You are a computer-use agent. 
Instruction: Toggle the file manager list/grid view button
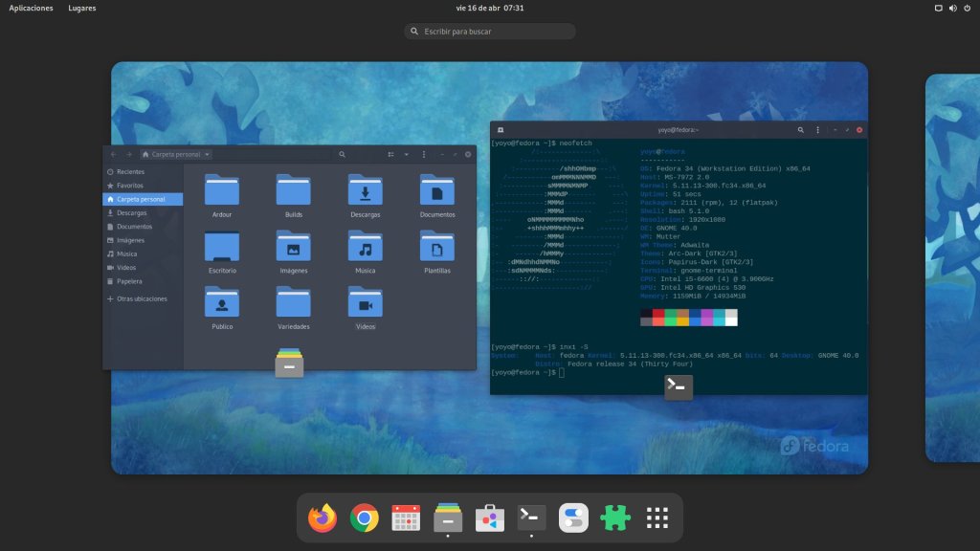(391, 154)
